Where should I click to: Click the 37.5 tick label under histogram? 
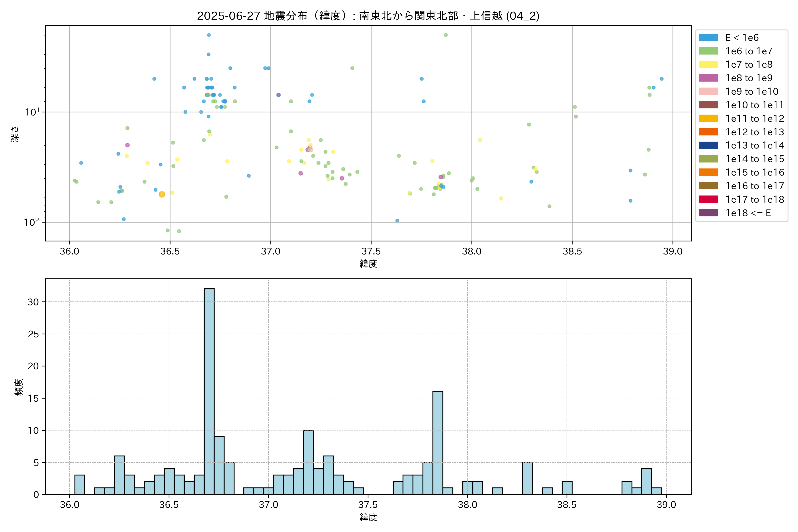(368, 505)
